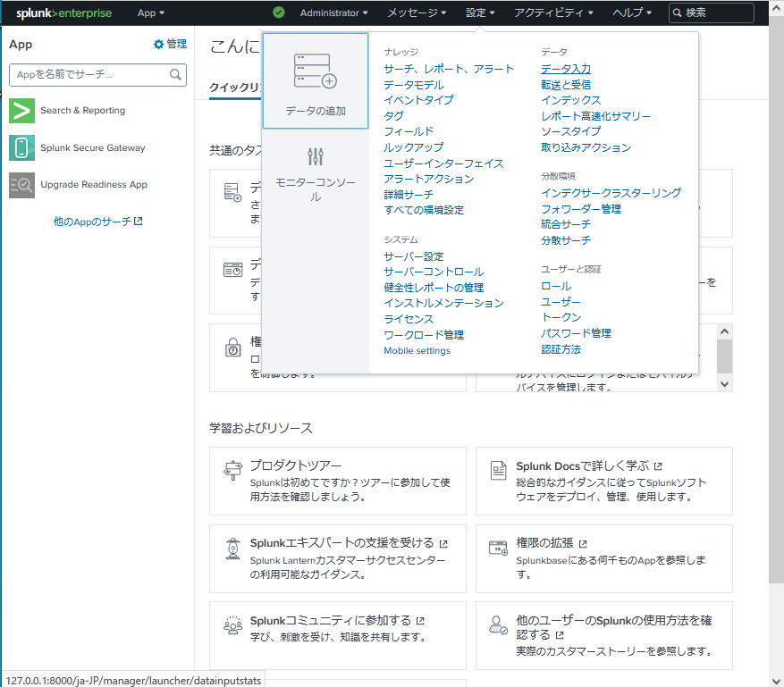Image resolution: width=784 pixels, height=687 pixels.
Task: Open 分散サーチ link
Action: (x=566, y=240)
